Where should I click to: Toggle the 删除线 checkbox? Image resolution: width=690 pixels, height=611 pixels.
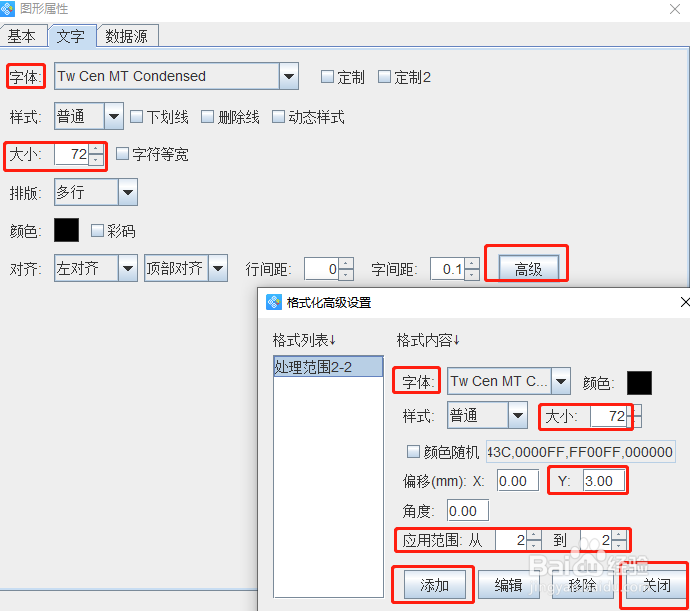tap(207, 117)
